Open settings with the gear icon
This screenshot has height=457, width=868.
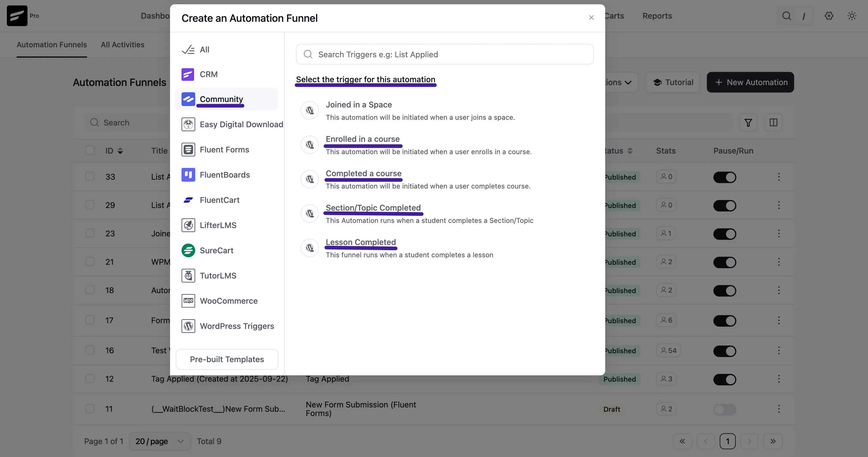(x=829, y=16)
